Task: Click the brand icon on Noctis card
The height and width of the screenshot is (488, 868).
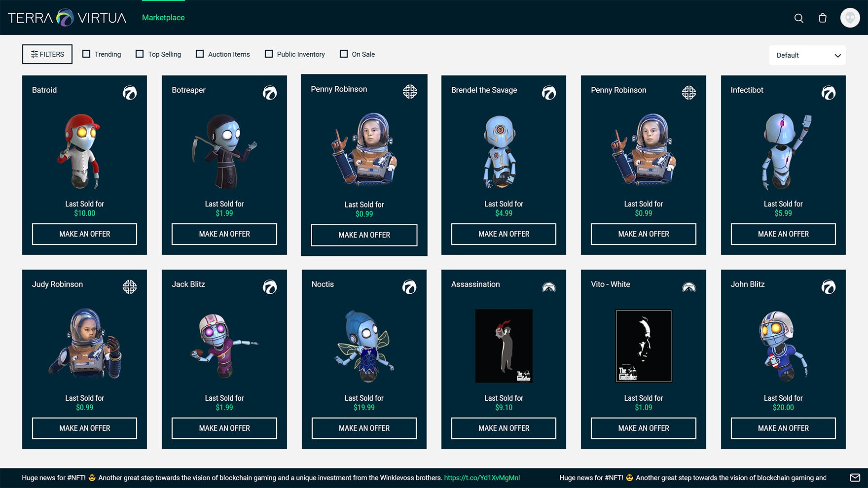Action: click(409, 287)
